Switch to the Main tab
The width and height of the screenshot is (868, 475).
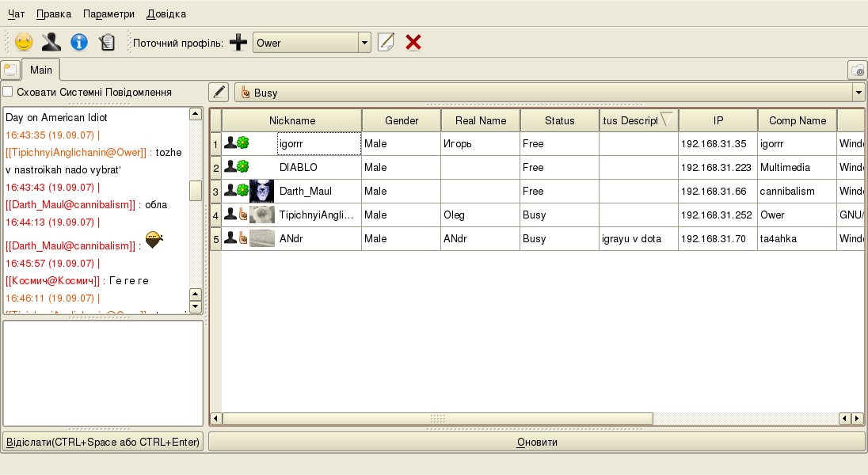click(x=41, y=70)
